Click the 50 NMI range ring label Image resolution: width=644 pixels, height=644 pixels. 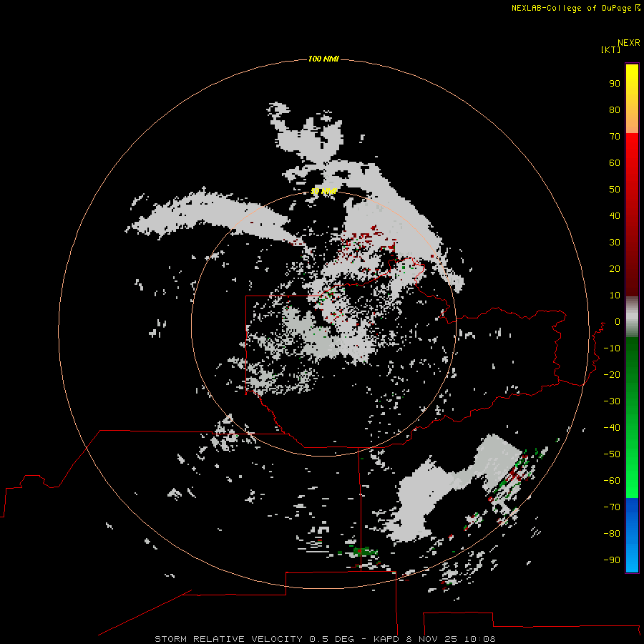[x=323, y=191]
